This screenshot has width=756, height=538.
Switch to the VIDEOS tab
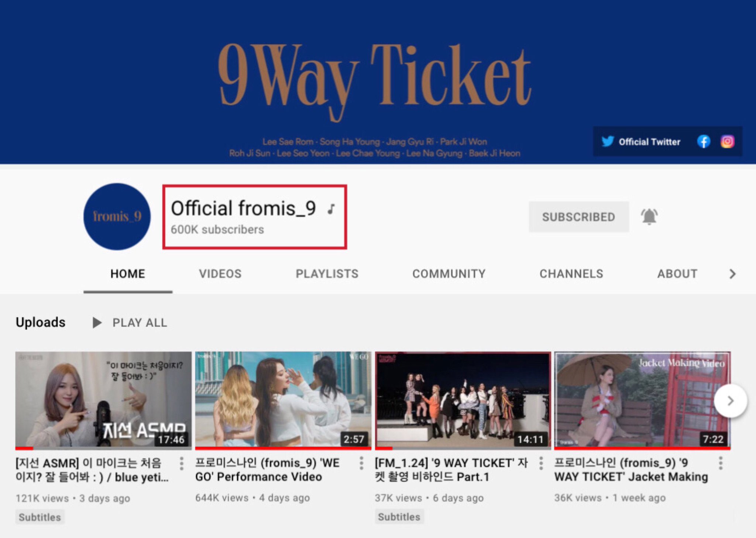pos(220,274)
